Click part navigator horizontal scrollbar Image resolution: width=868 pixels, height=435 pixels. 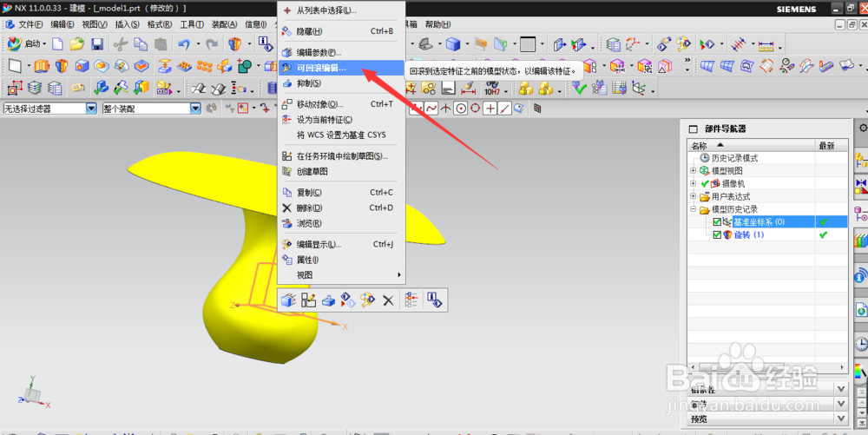pos(767,367)
